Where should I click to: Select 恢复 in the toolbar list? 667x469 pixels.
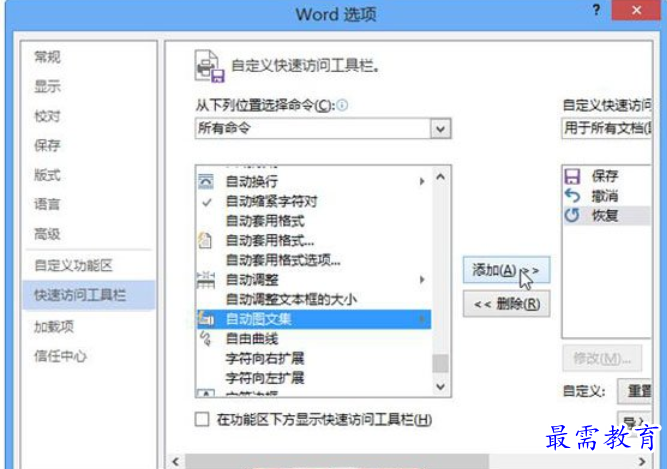click(x=607, y=215)
